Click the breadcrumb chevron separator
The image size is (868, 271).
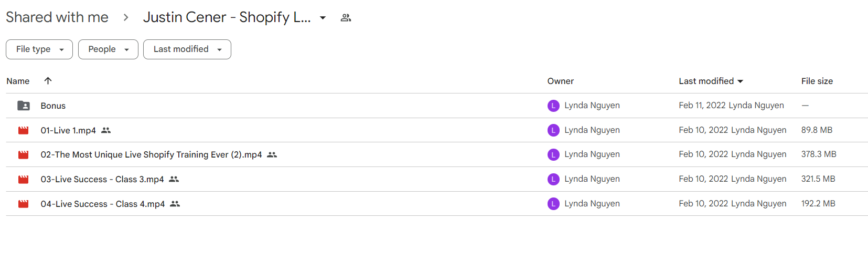click(x=126, y=17)
